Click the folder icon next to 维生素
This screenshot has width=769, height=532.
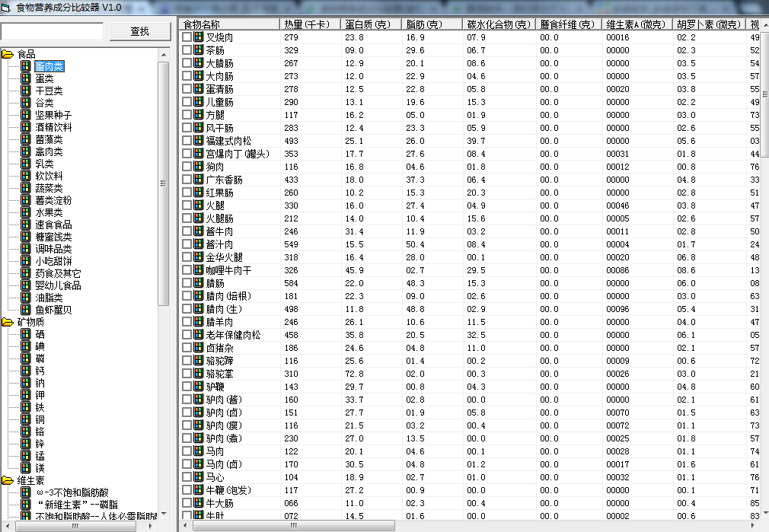click(8, 479)
